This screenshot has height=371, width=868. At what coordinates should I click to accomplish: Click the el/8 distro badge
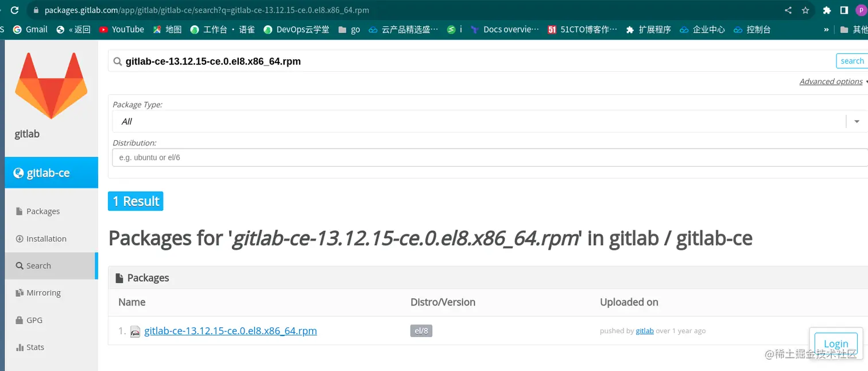421,331
